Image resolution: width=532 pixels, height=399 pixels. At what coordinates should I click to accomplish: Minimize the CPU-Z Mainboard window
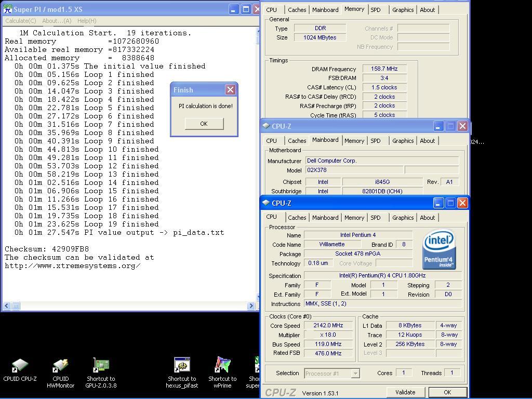pyautogui.click(x=438, y=126)
